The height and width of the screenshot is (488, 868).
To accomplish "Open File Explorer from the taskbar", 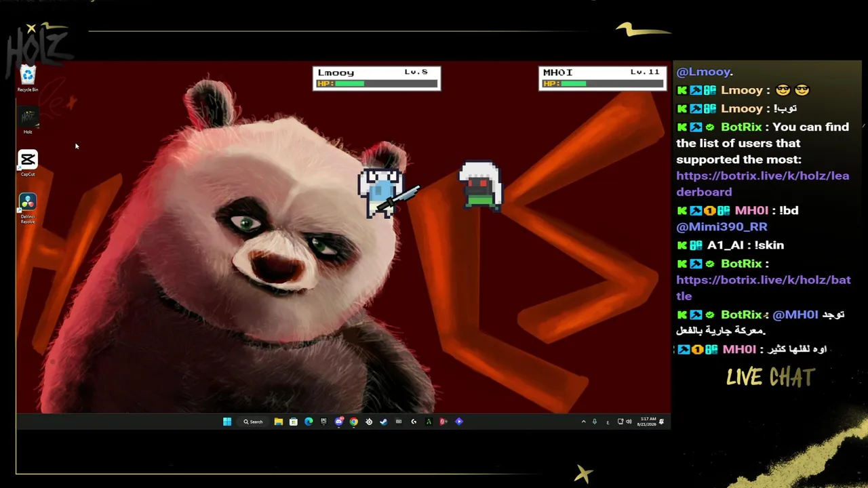I will click(278, 422).
